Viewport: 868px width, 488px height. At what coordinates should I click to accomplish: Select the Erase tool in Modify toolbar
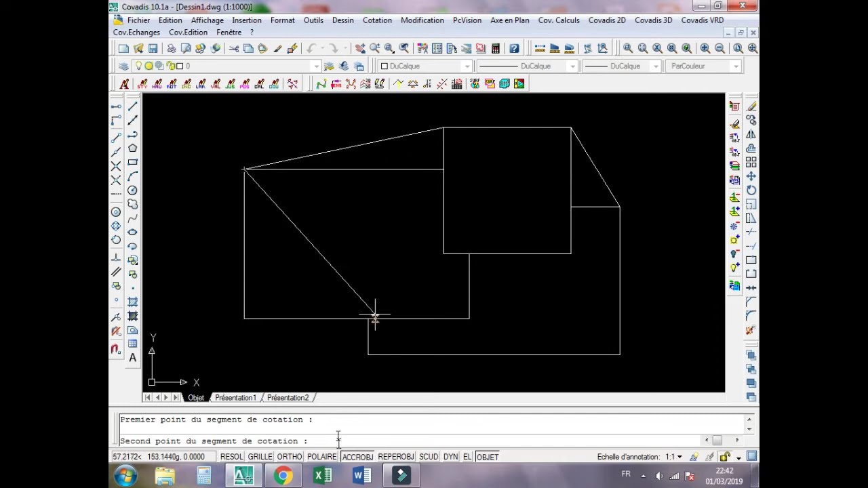[x=751, y=106]
